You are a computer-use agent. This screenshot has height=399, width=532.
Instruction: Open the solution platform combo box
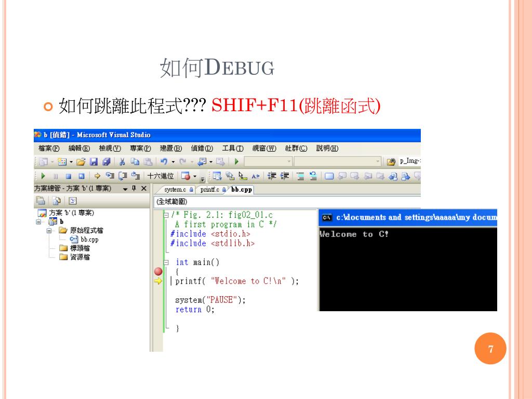coord(337,162)
